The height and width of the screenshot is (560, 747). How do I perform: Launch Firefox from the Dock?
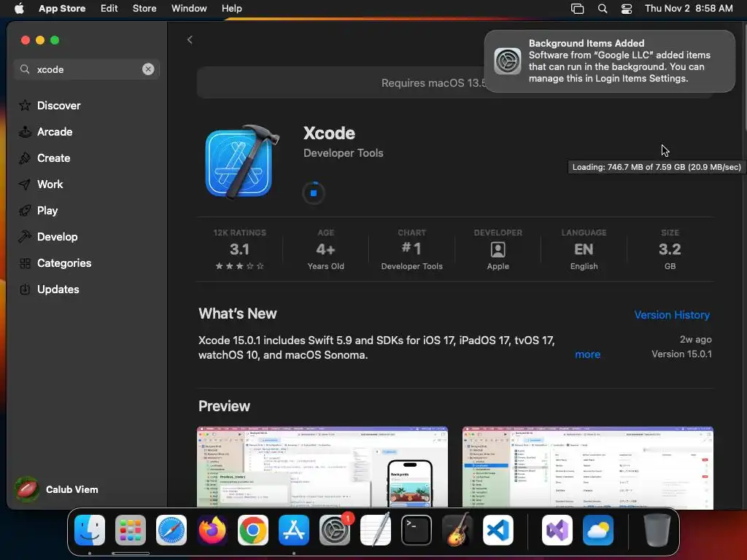pyautogui.click(x=212, y=529)
